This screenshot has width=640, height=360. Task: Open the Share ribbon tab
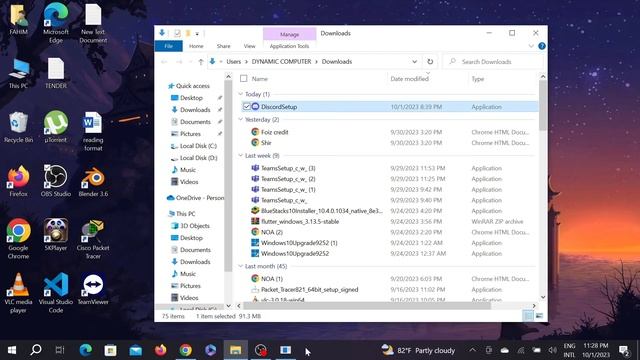(223, 46)
